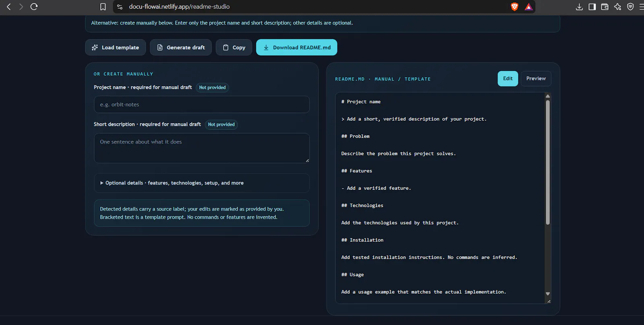Click the '# Project name' line
Screen dimensions: 644x325
coord(361,102)
